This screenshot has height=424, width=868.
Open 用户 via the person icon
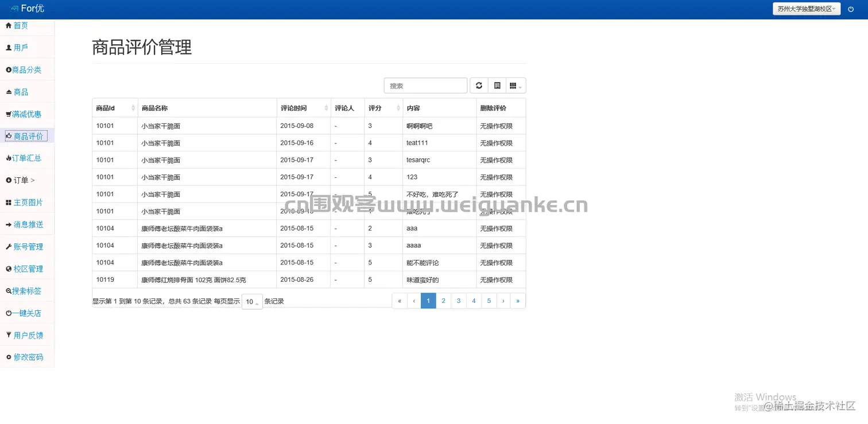17,48
